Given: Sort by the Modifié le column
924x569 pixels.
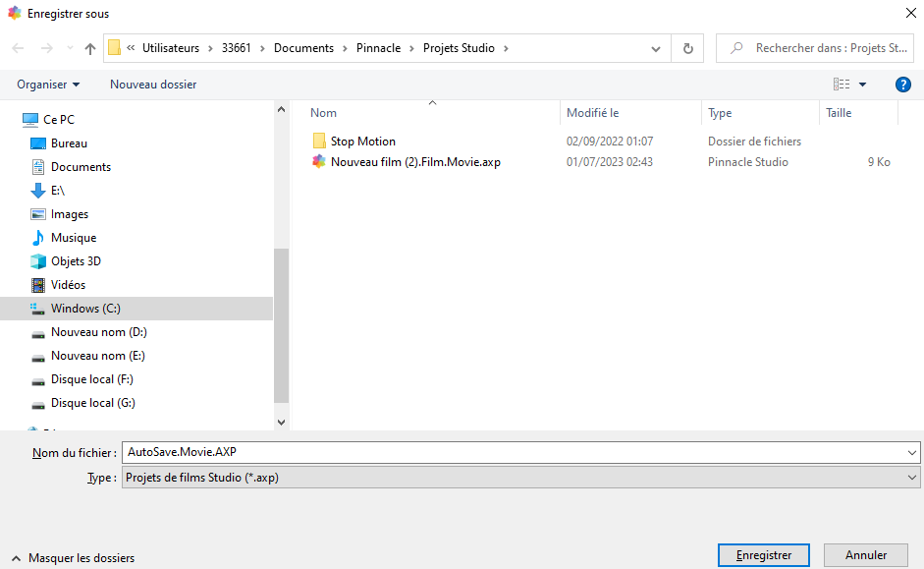Looking at the screenshot, I should [x=593, y=113].
